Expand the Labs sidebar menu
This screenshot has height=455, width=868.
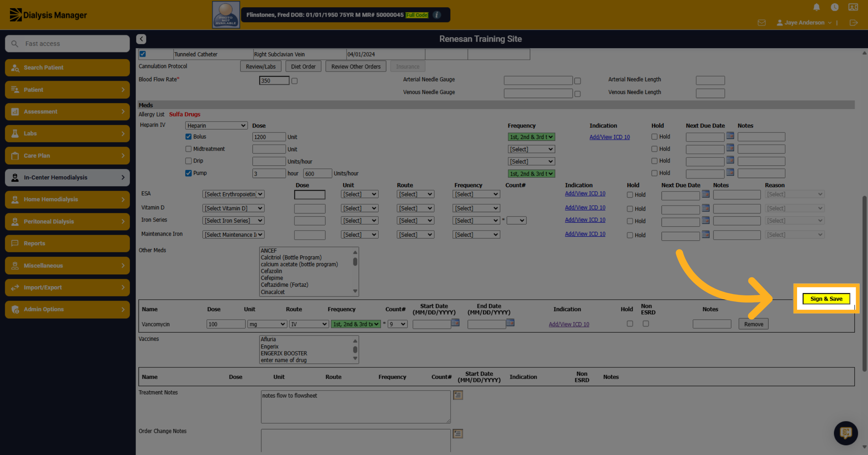[x=67, y=134]
